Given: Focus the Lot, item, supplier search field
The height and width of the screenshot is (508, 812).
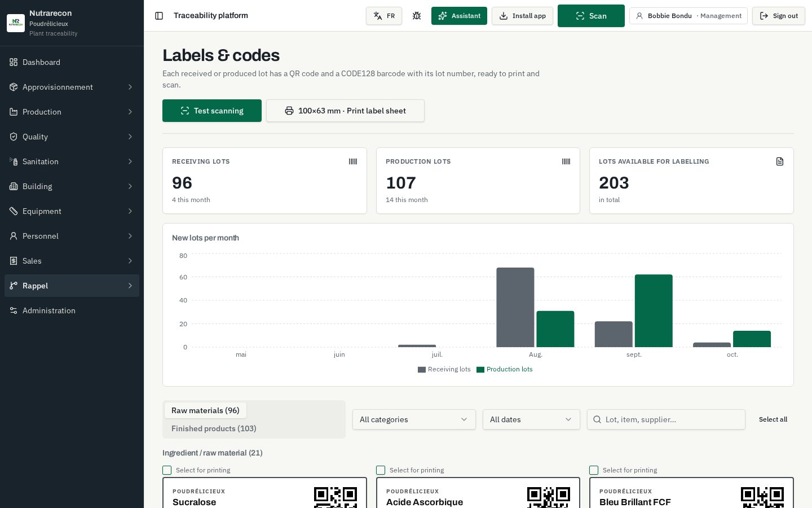Looking at the screenshot, I should tap(666, 419).
